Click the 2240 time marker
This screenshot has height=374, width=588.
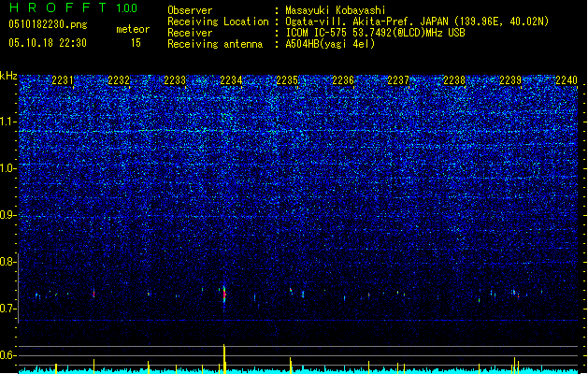[x=566, y=80]
